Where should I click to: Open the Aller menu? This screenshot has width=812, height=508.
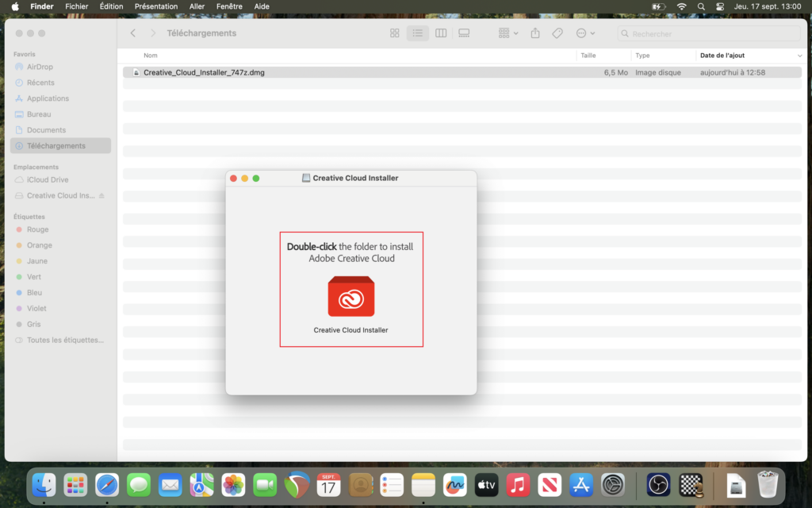[197, 6]
